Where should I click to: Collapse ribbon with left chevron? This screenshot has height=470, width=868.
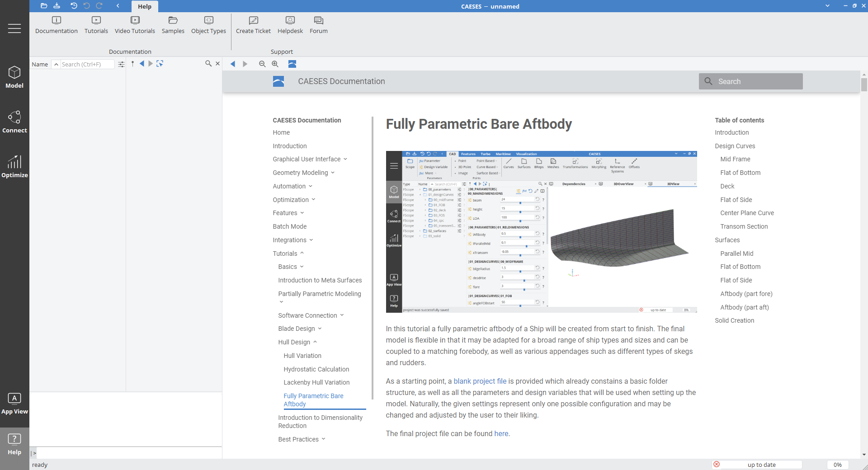click(118, 6)
